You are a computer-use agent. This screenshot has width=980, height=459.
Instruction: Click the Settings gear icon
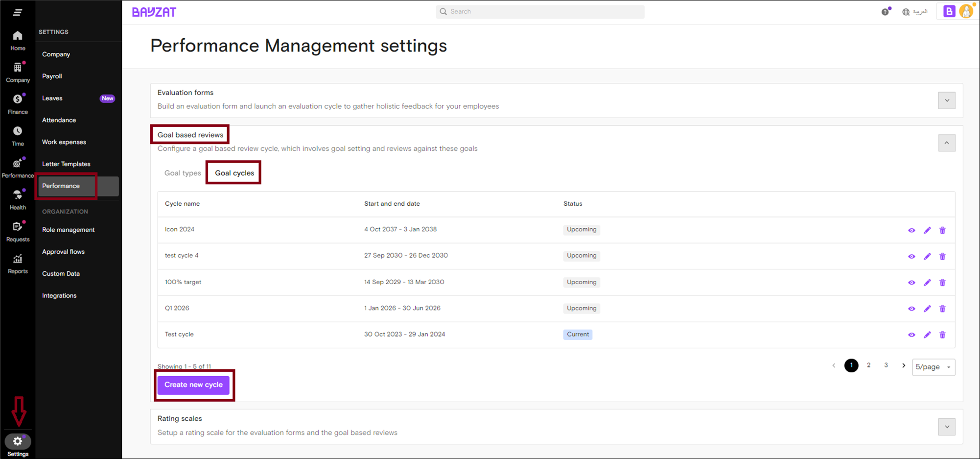(x=18, y=441)
